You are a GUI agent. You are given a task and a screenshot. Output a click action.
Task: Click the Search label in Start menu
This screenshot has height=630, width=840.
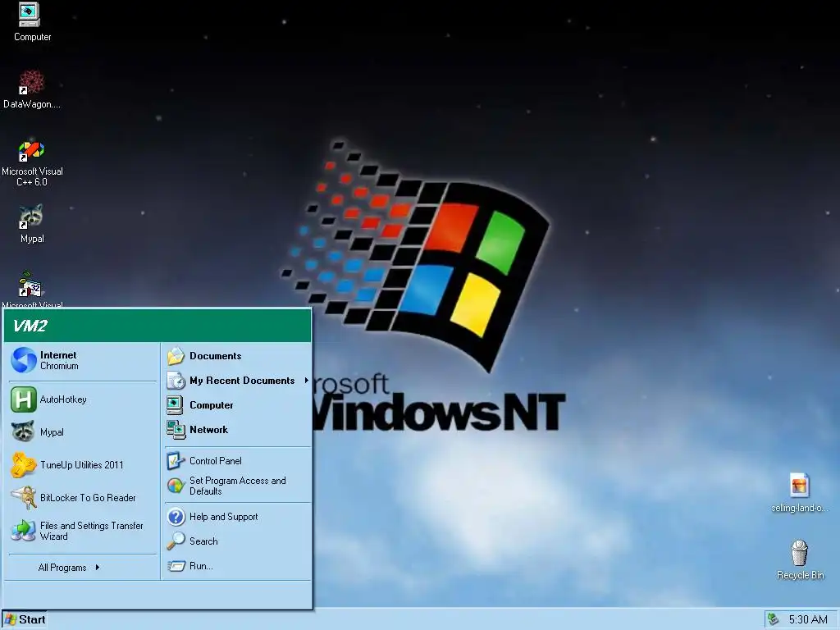tap(203, 541)
